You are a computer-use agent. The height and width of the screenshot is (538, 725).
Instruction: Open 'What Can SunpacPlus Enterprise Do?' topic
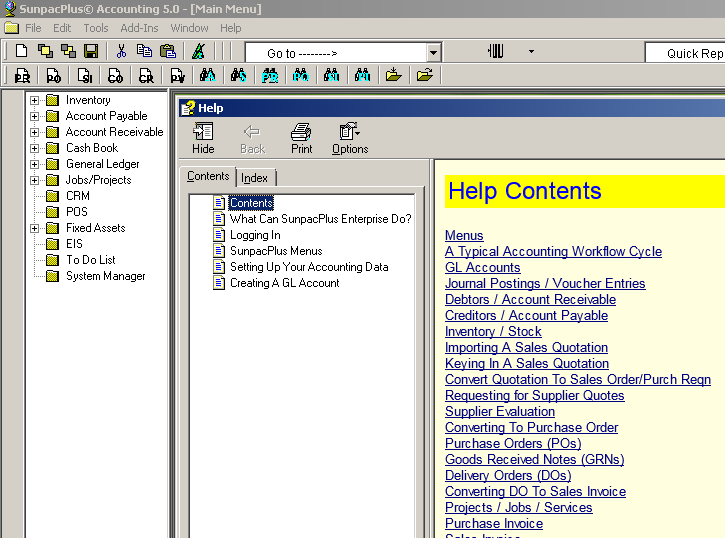click(x=320, y=219)
